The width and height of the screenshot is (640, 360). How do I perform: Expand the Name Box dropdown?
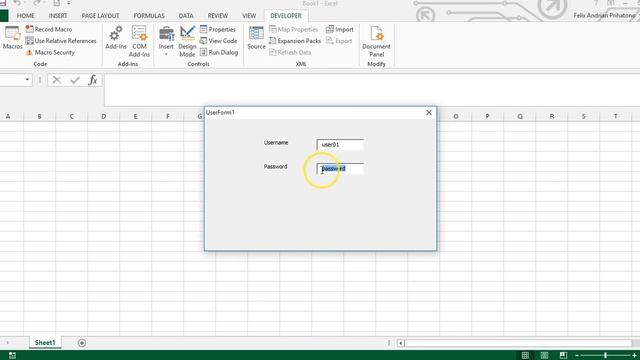[x=27, y=80]
